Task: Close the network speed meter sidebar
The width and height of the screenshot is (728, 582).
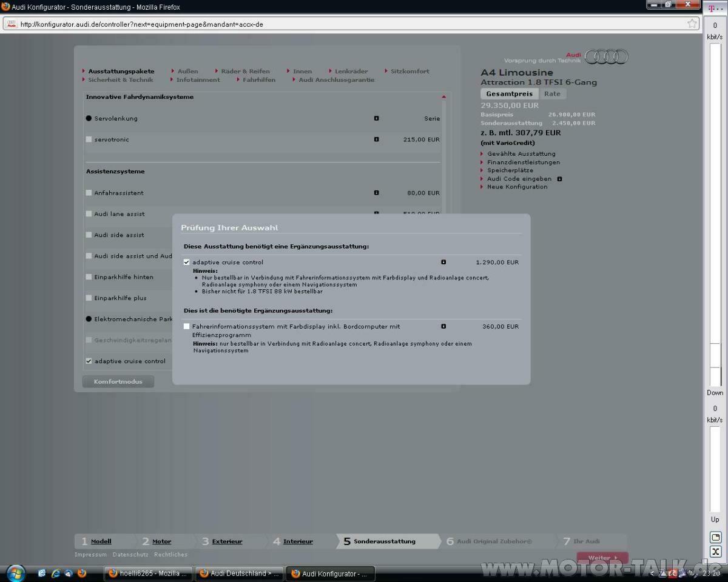Action: [715, 552]
